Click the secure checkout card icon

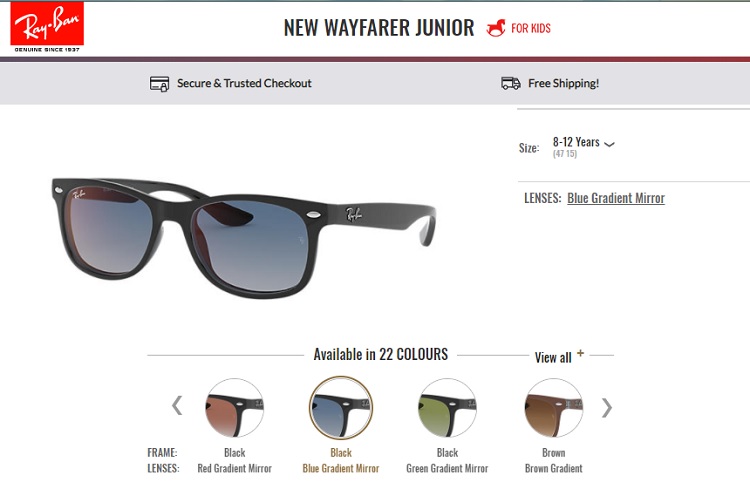pyautogui.click(x=159, y=84)
